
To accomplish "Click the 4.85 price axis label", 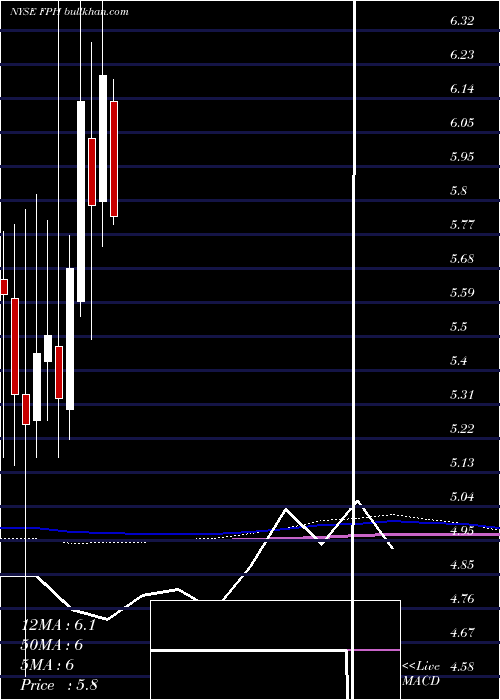I will [x=462, y=564].
